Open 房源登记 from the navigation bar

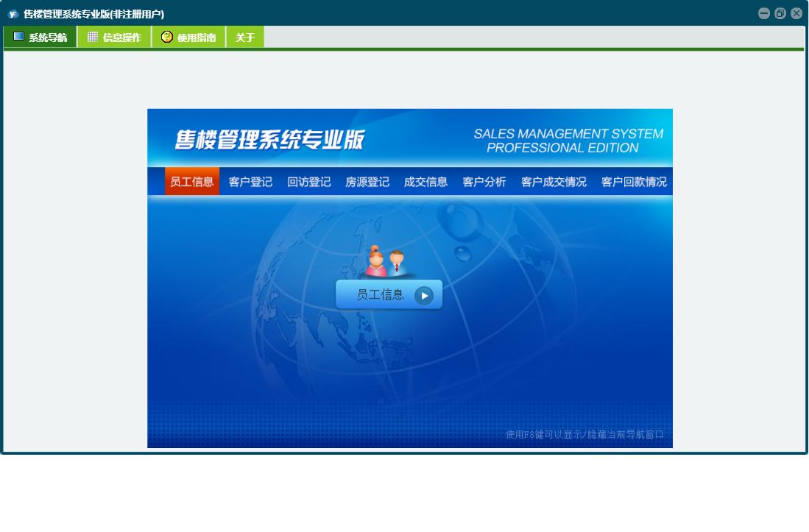(367, 182)
